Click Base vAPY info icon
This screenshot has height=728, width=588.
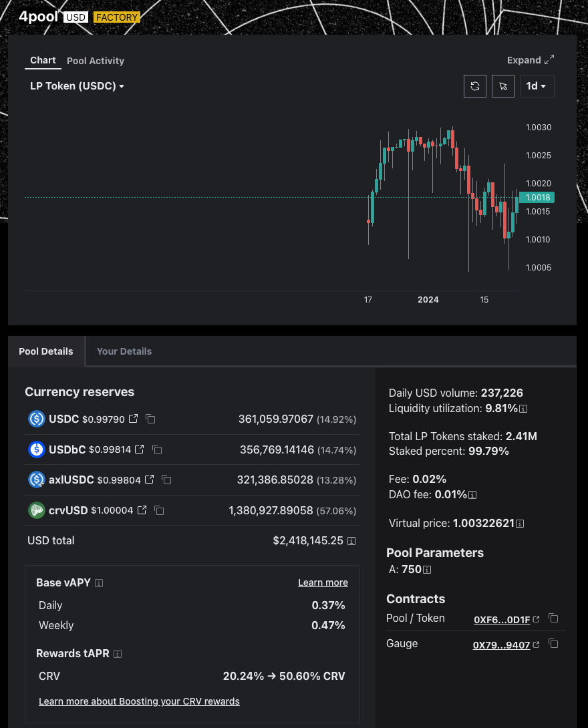coord(99,583)
